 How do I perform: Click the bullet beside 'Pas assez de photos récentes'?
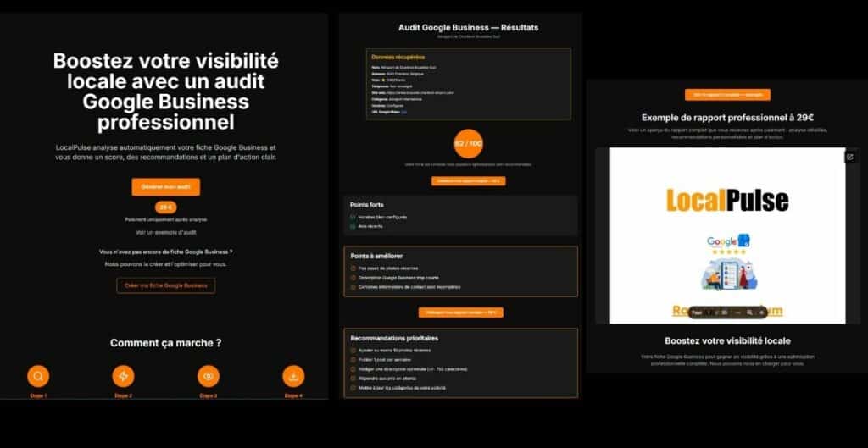point(353,268)
